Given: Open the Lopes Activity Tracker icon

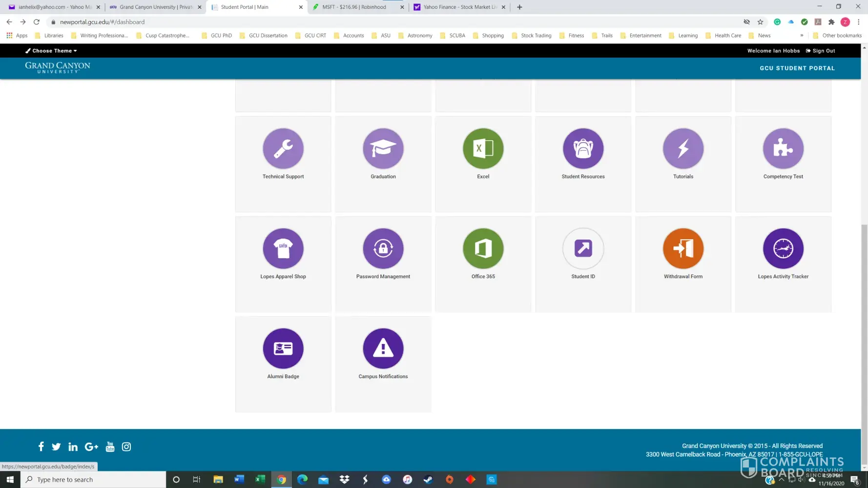Looking at the screenshot, I should pyautogui.click(x=783, y=248).
